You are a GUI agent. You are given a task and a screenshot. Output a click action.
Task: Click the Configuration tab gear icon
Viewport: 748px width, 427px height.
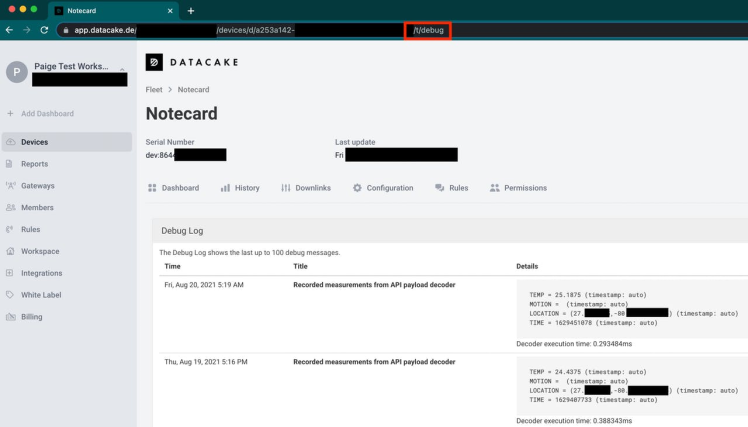click(x=357, y=188)
